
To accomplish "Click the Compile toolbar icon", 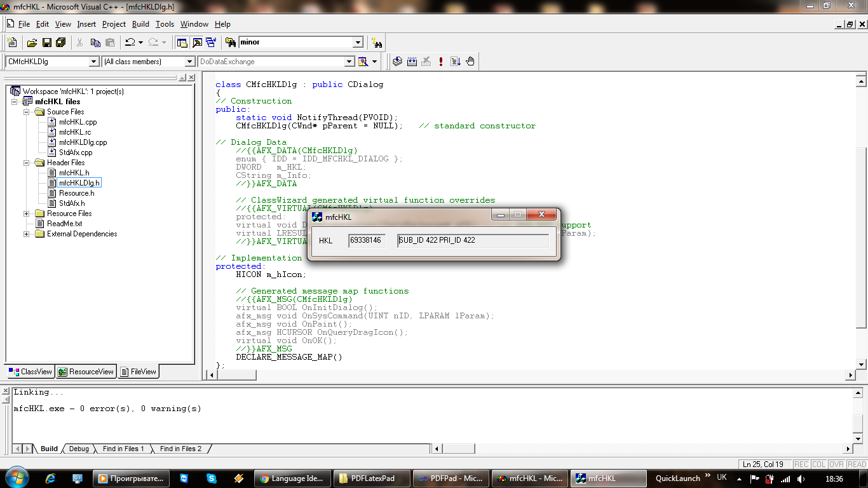I will click(397, 62).
